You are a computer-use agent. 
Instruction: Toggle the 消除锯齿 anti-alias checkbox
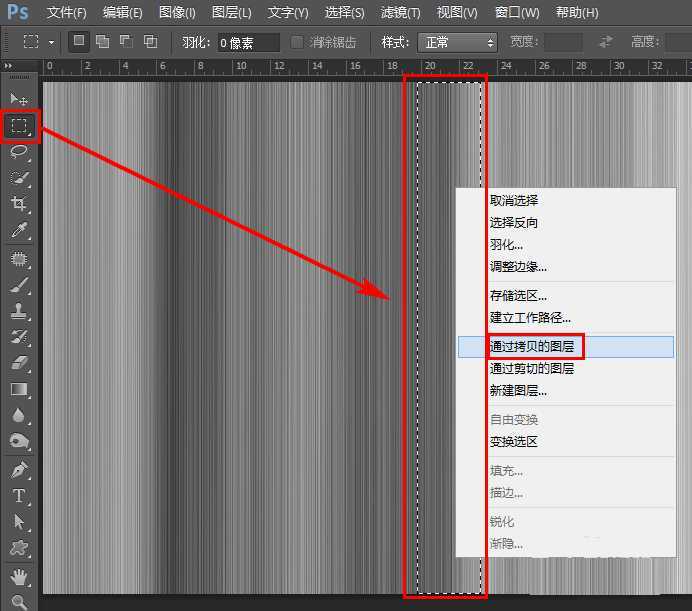297,42
